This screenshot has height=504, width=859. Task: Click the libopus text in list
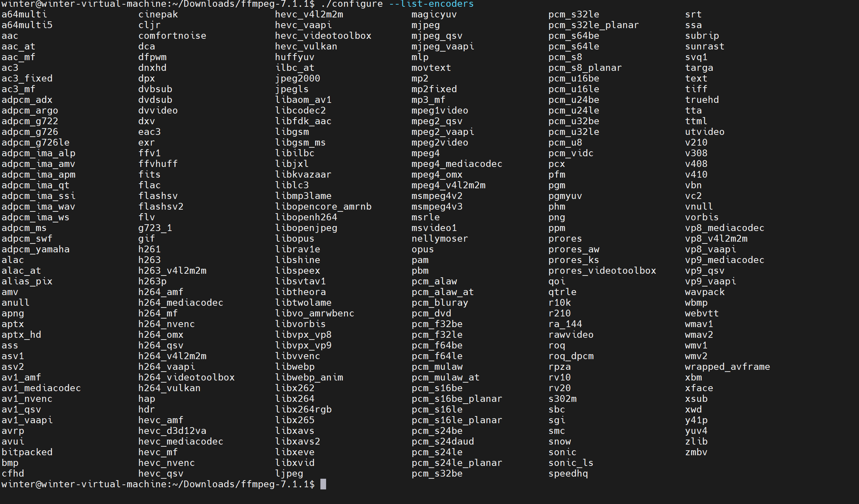294,238
